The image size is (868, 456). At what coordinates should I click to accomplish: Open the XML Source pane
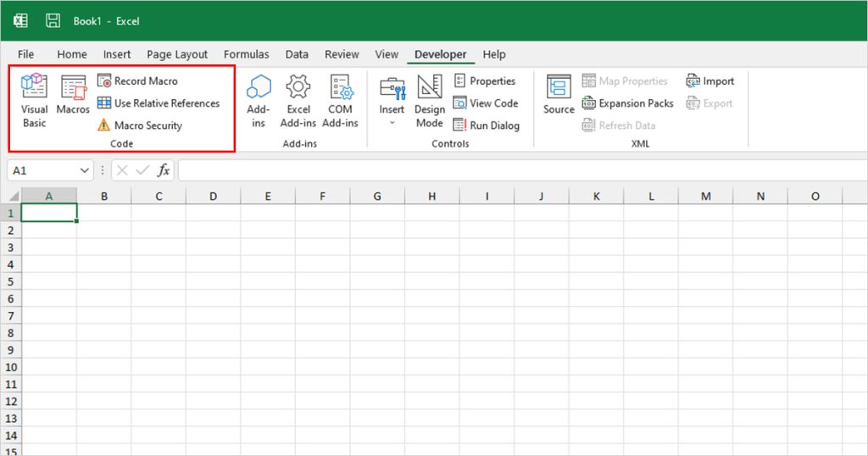click(x=559, y=95)
